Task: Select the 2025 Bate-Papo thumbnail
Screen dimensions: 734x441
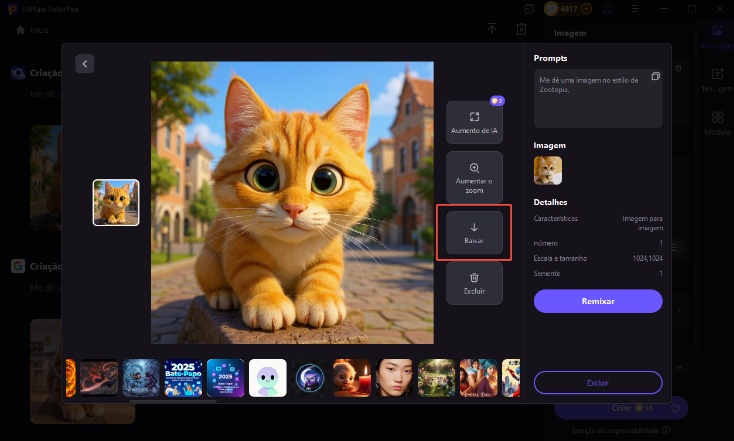Action: (x=183, y=378)
